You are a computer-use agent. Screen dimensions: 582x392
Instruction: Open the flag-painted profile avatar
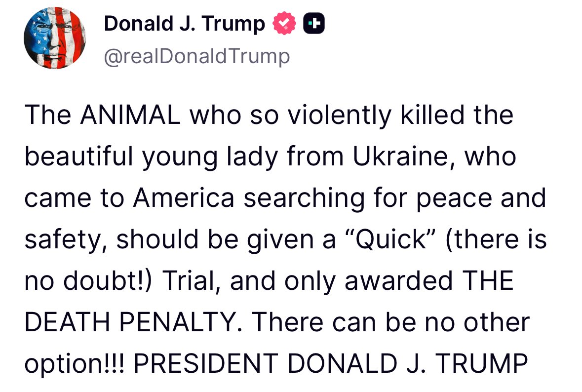(x=55, y=38)
